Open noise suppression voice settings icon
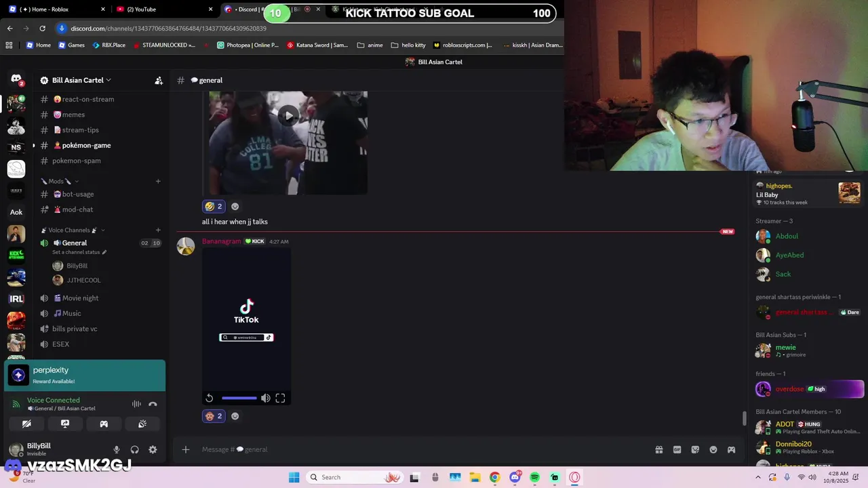Screen dimensions: 868x488 (x=136, y=404)
